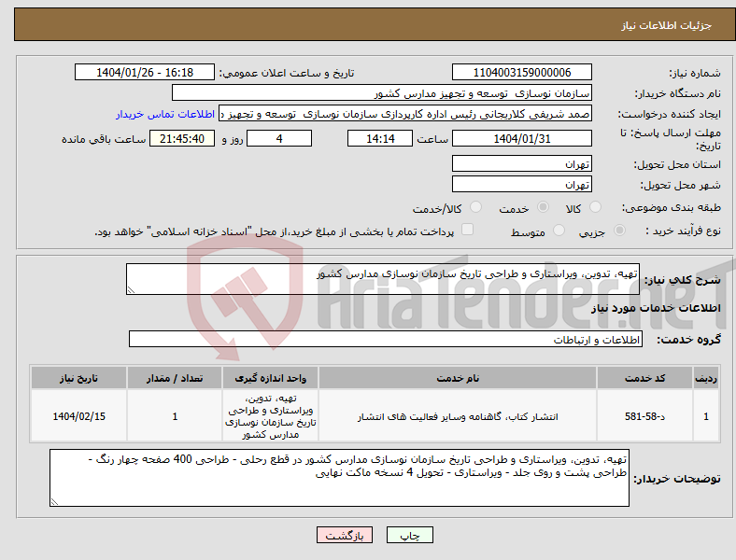Viewport: 736px width, 560px height.
Task: Click the measurement unit cell تهیه، تدوین، ویراستاری
Action: click(270, 416)
